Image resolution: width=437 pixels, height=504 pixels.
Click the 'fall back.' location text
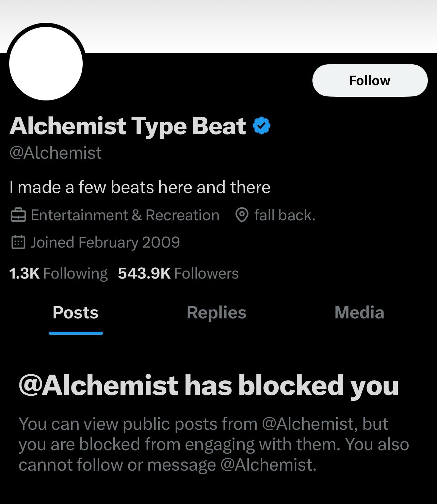point(285,215)
